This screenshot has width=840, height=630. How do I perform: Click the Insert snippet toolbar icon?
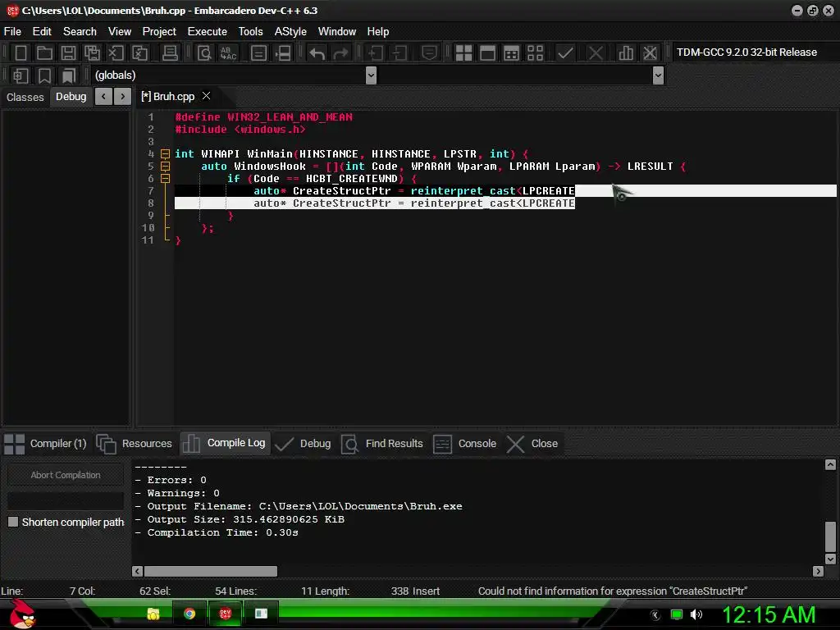21,75
